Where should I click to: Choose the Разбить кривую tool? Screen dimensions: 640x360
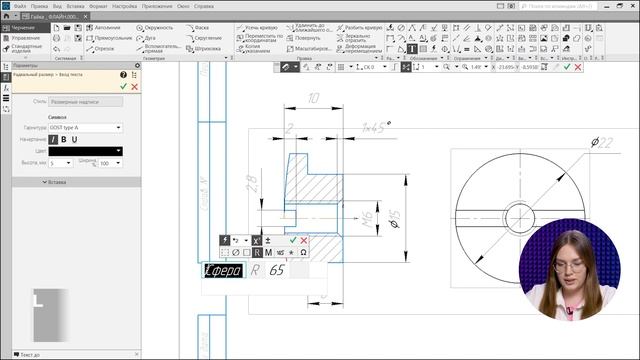(359, 28)
